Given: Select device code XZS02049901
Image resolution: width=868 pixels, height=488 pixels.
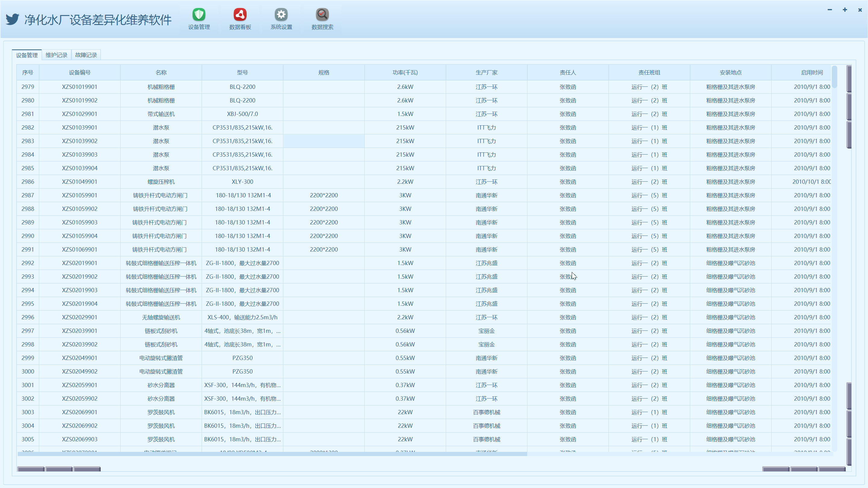Looking at the screenshot, I should pyautogui.click(x=80, y=358).
